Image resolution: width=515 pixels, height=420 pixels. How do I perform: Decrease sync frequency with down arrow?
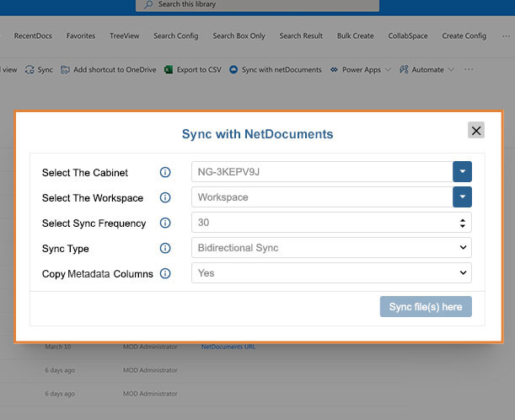(x=463, y=226)
